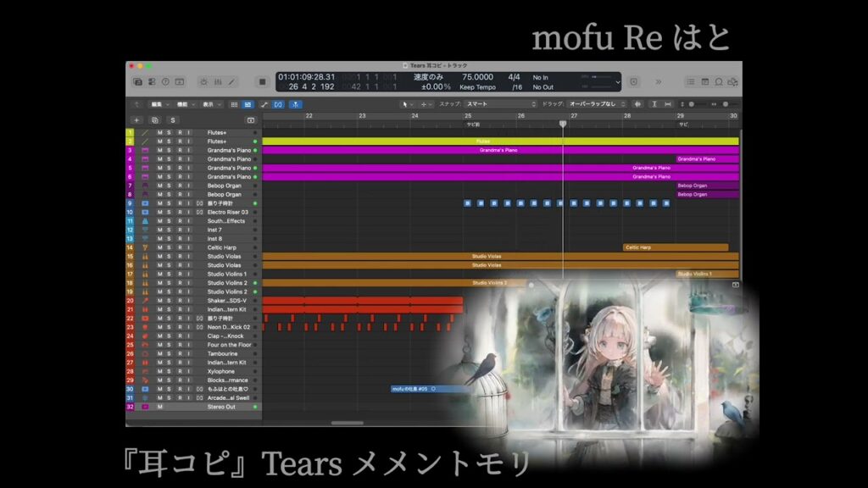Mute the Celtic Harp track
868x488 pixels.
coord(159,247)
